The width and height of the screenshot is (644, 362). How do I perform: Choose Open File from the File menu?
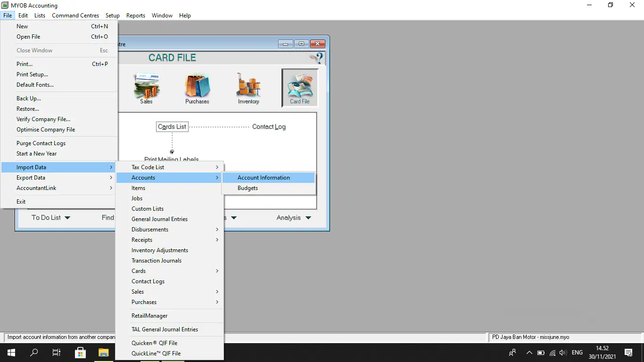[x=59, y=37]
